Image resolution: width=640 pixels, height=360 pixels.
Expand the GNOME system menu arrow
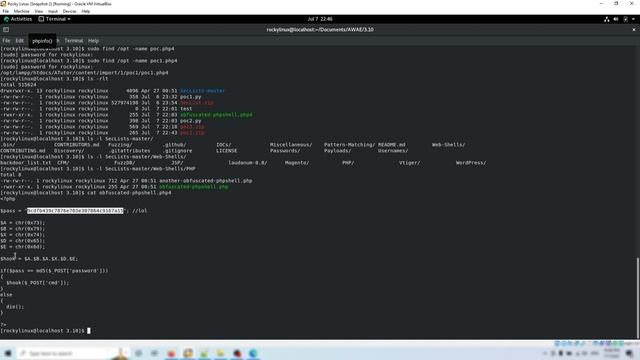click(633, 19)
